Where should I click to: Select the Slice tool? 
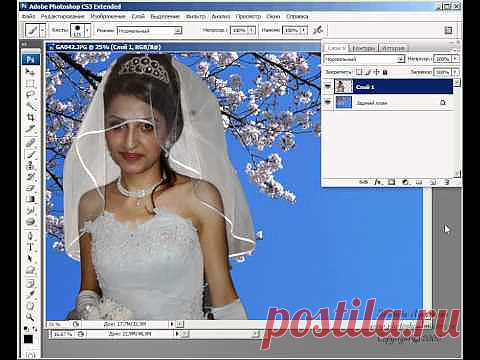click(x=30, y=129)
